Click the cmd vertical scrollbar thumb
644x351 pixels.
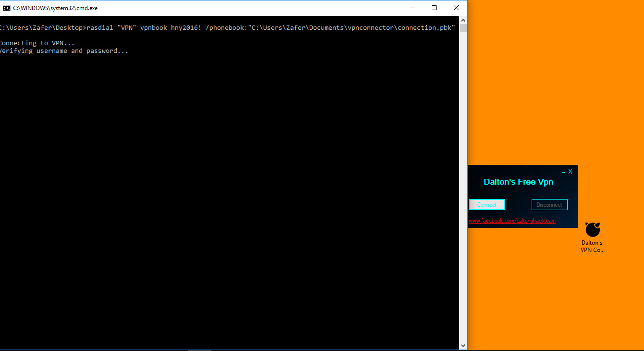pos(463,28)
